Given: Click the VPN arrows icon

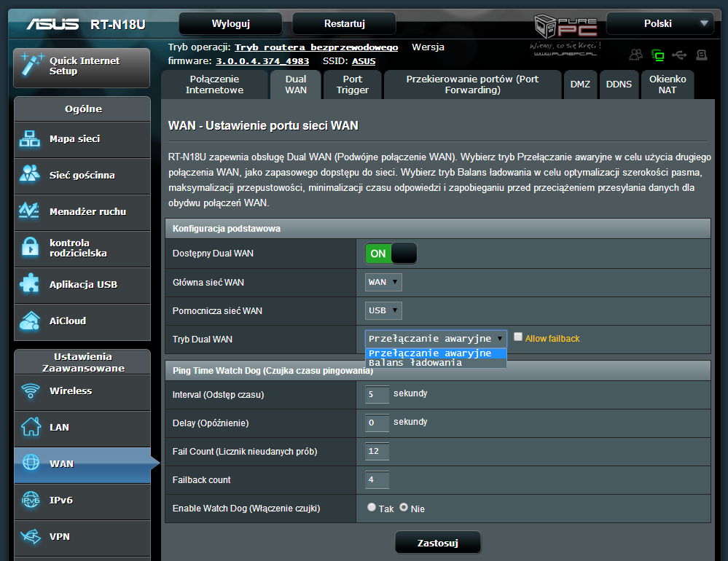Looking at the screenshot, I should tap(31, 536).
